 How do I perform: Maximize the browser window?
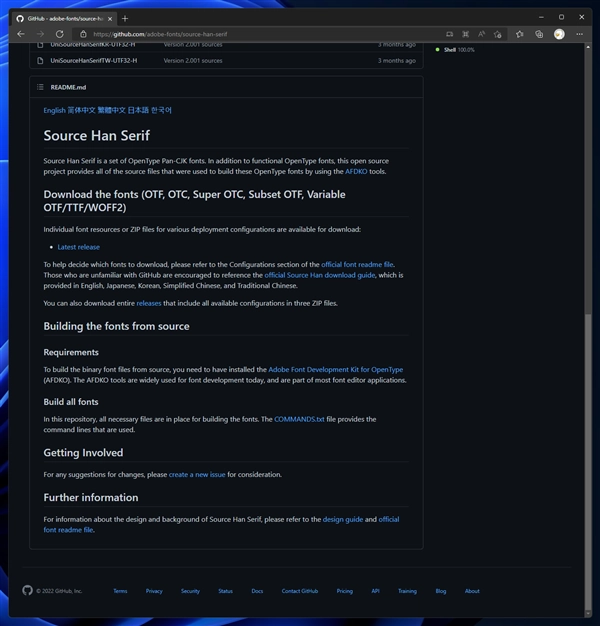click(561, 17)
